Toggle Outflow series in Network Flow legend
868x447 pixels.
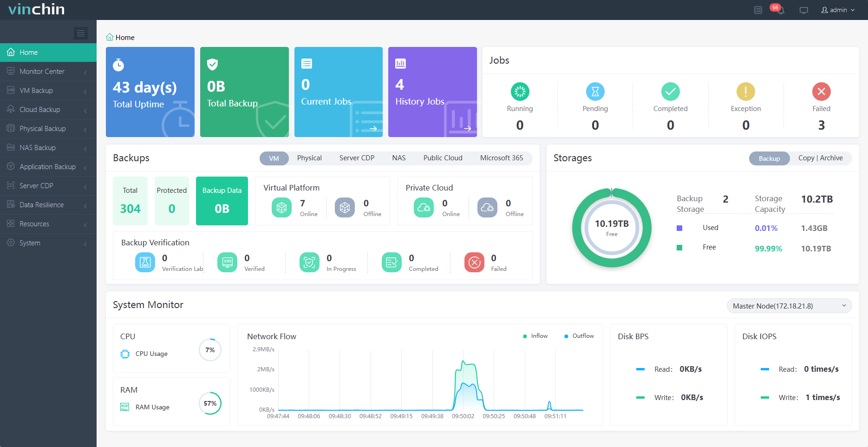click(x=579, y=336)
